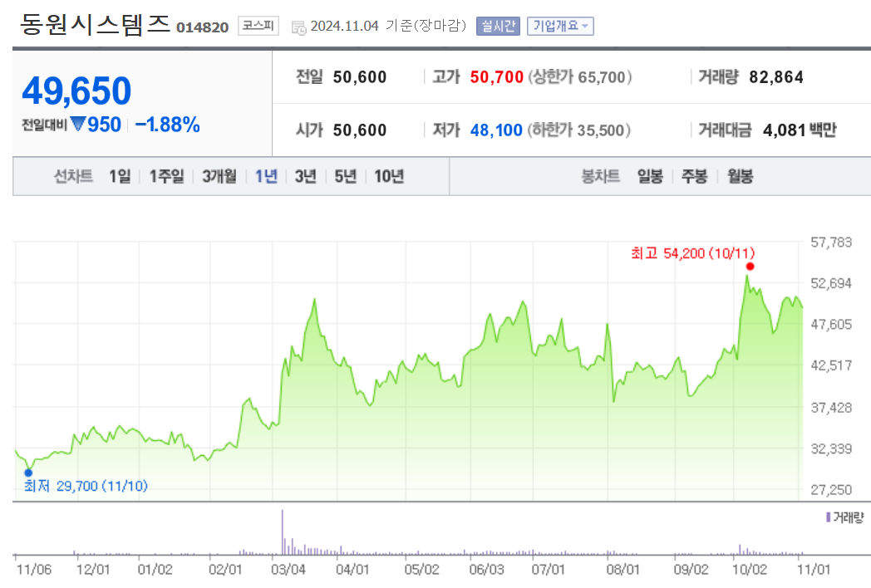
Task: Switch to 월봉 candle chart
Action: point(740,177)
